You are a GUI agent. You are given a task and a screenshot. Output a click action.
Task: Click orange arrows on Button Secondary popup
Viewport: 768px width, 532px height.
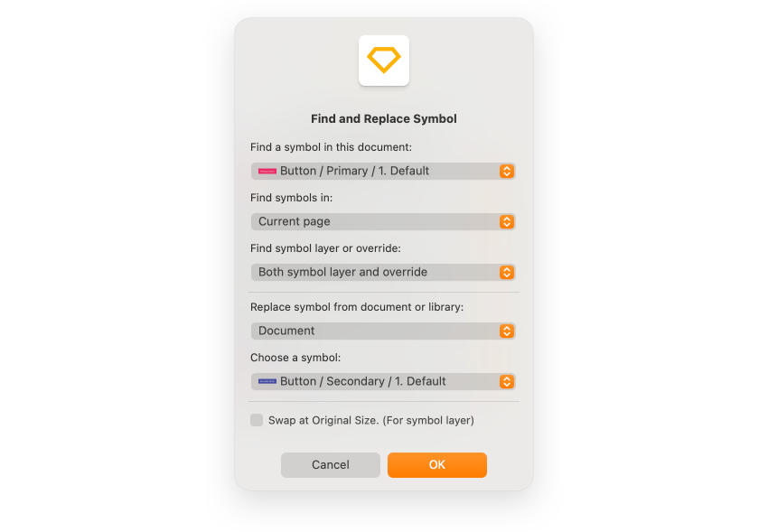click(507, 381)
